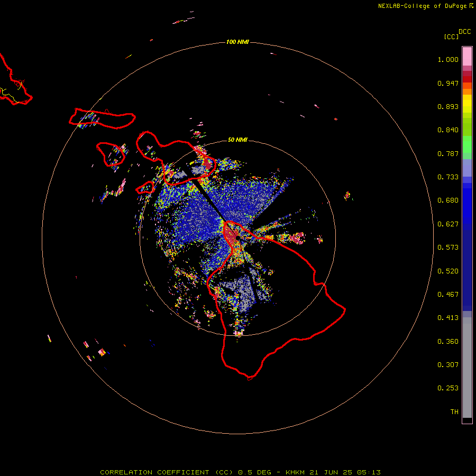
Task: Click the TH threshold label on legend
Action: pos(454,412)
